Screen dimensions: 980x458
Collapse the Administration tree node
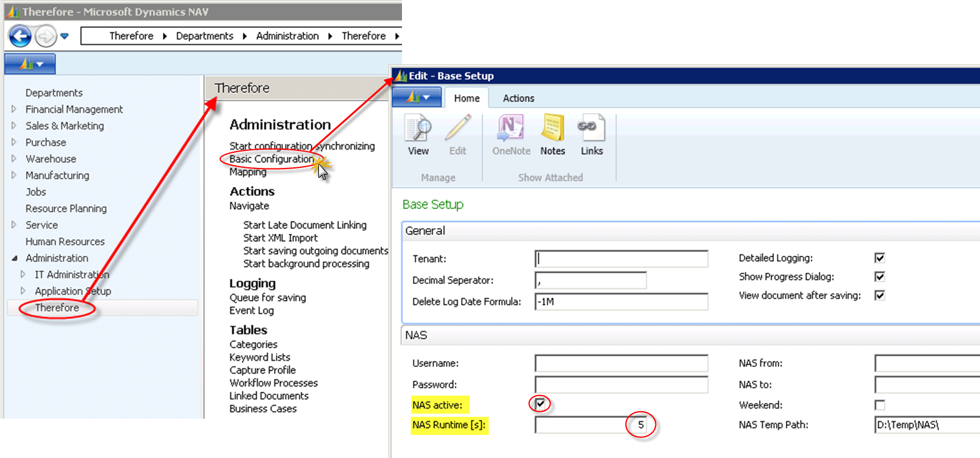coord(14,258)
